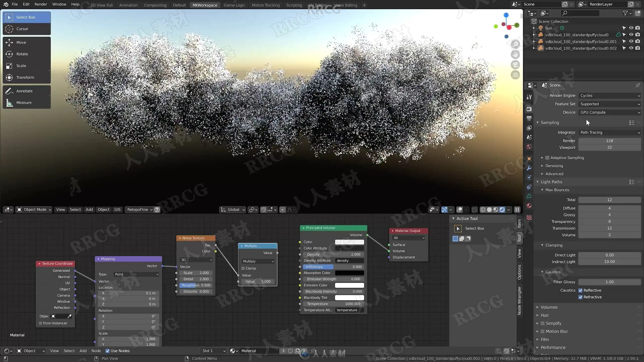Activate the Move tool
The height and width of the screenshot is (362, 644).
27,42
